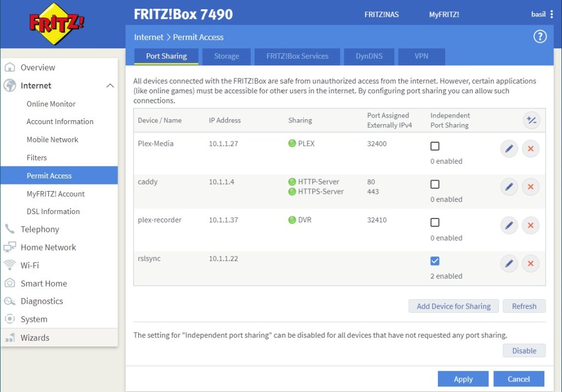
Task: Click the Internet breadcrumb link
Action: [x=149, y=37]
